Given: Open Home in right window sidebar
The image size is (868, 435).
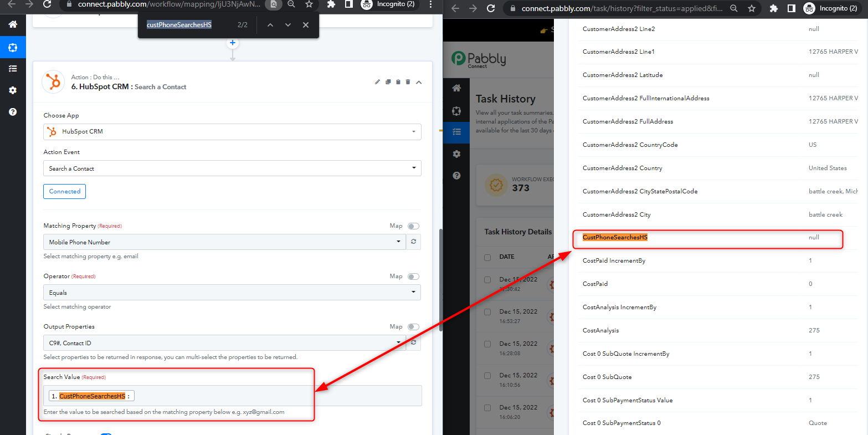Looking at the screenshot, I should [456, 88].
